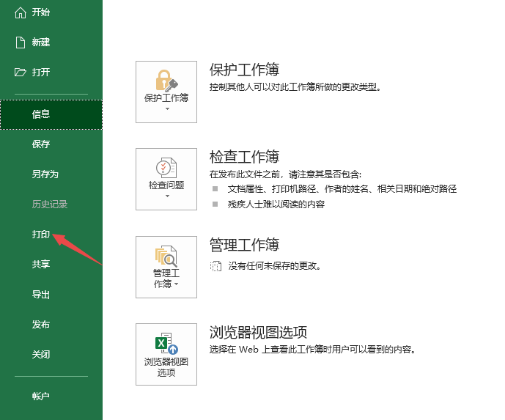Click the open folder icon beside 打开
Viewport: 505px width, 420px height.
pos(21,72)
